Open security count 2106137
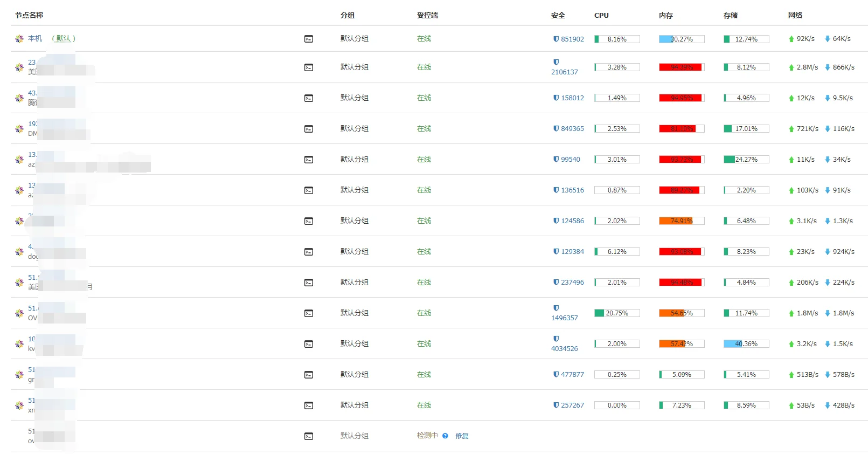868x454 pixels. [x=564, y=72]
